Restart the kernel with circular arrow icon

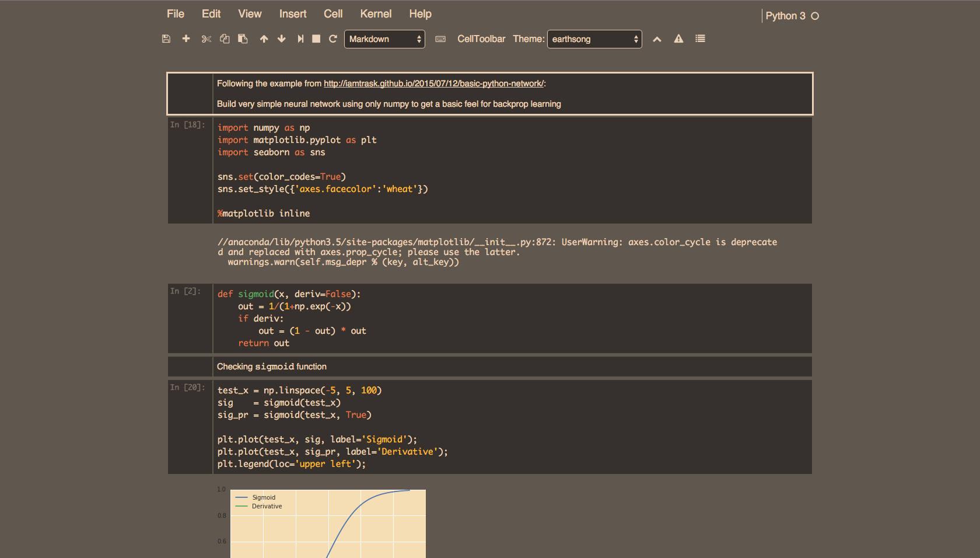pyautogui.click(x=333, y=39)
